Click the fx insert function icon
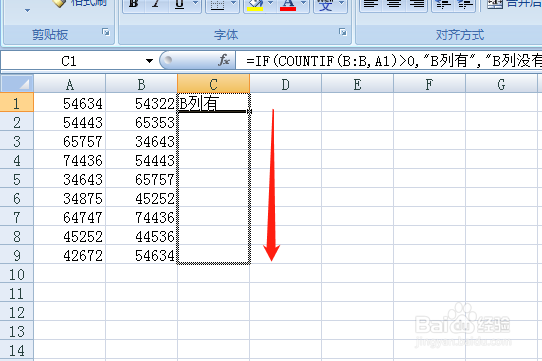The height and width of the screenshot is (361, 542). (224, 61)
